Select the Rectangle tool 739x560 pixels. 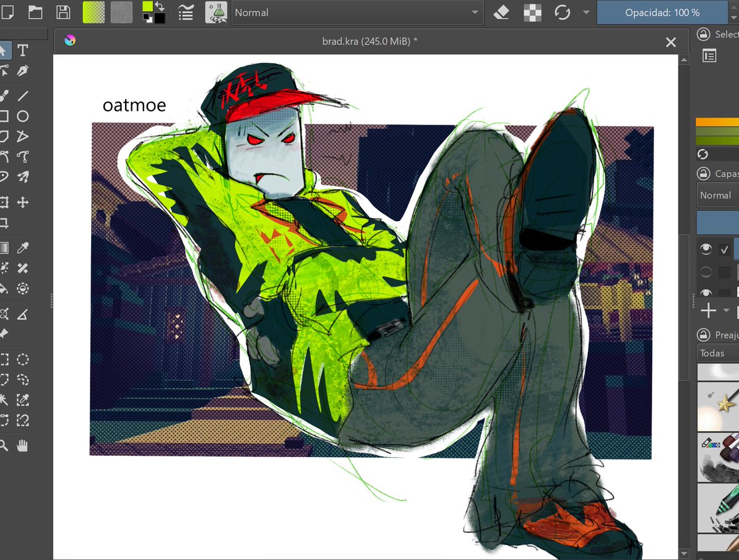(x=3, y=116)
